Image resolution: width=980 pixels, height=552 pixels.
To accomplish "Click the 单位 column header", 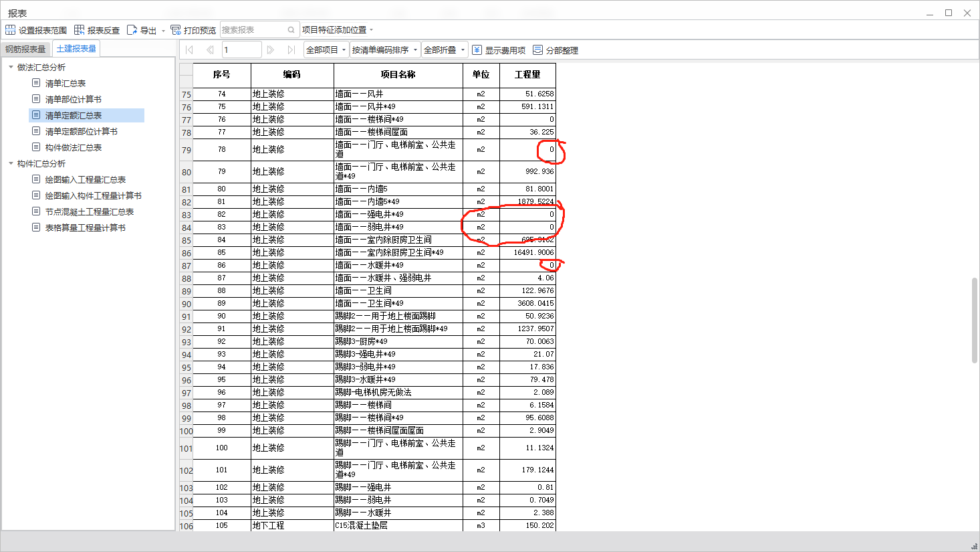I will click(481, 75).
